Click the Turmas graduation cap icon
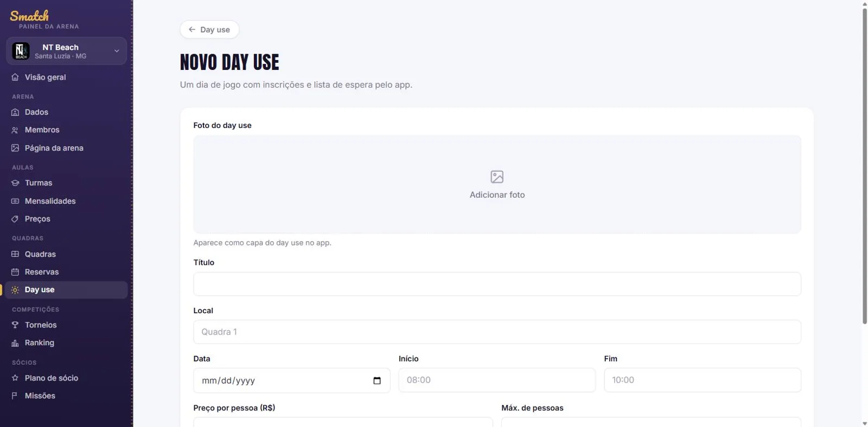Viewport: 868px width, 427px height. (15, 183)
